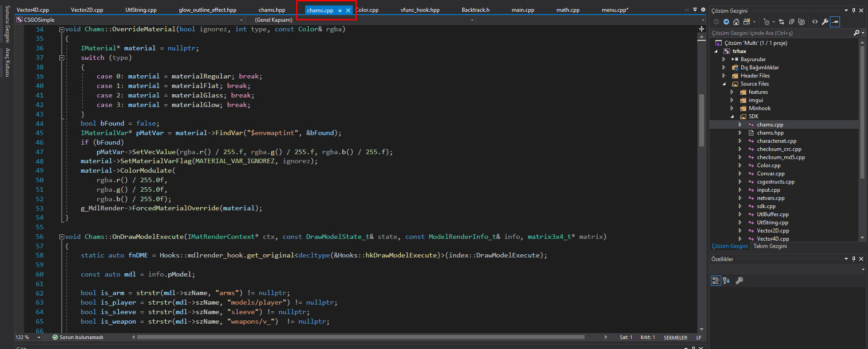Toggle the pending changes filter clock icon
This screenshot has width=868, height=349.
tap(766, 22)
